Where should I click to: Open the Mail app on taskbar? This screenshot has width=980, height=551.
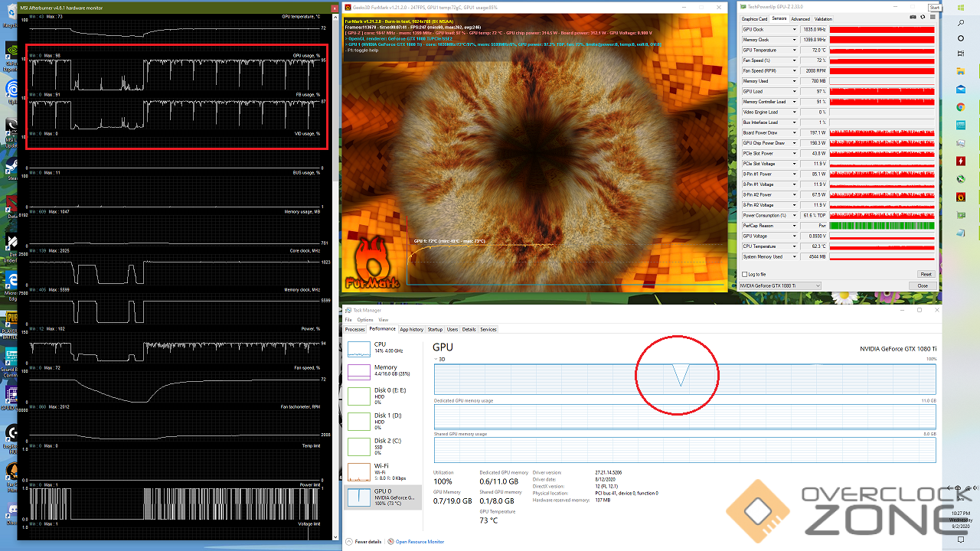point(961,90)
